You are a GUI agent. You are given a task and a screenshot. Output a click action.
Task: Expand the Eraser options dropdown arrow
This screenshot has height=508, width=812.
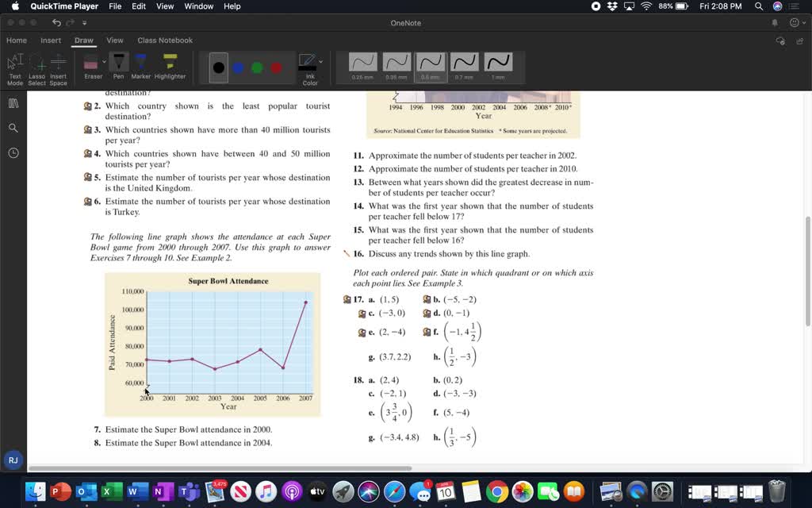(102, 62)
